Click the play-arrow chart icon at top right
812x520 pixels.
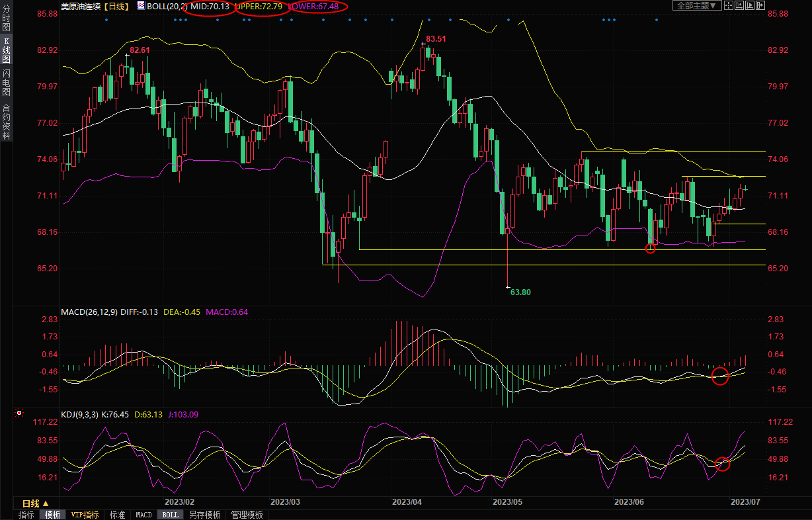coord(749,5)
